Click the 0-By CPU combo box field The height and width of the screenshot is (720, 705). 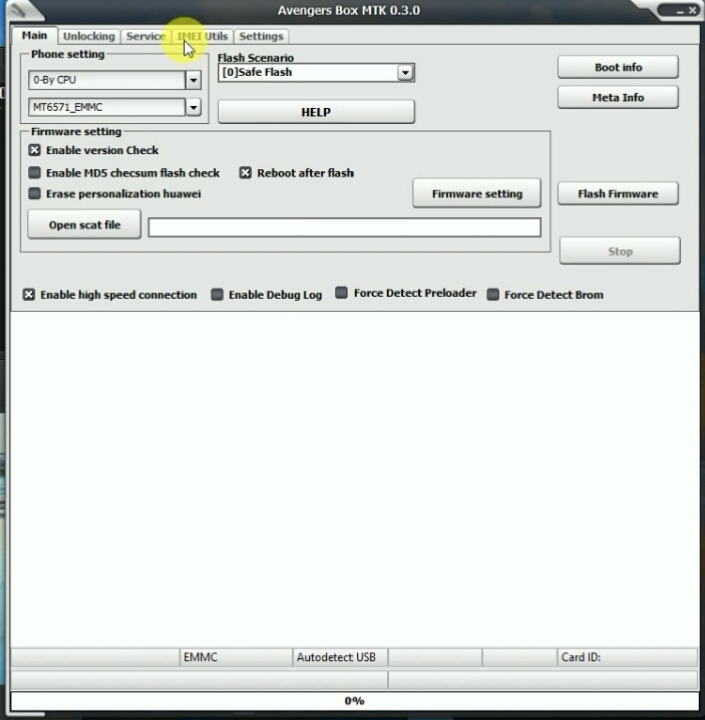click(107, 80)
